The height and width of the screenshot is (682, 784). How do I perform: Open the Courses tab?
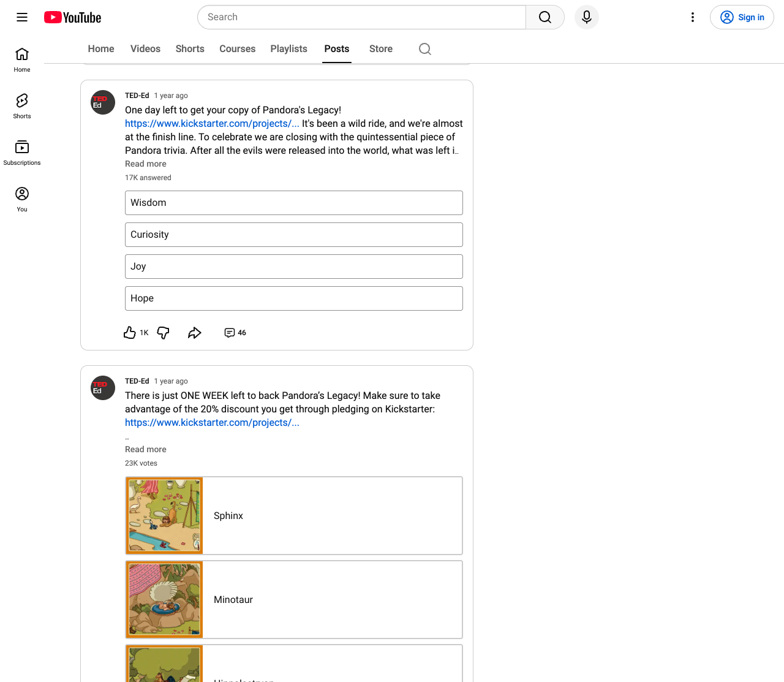[x=238, y=49]
